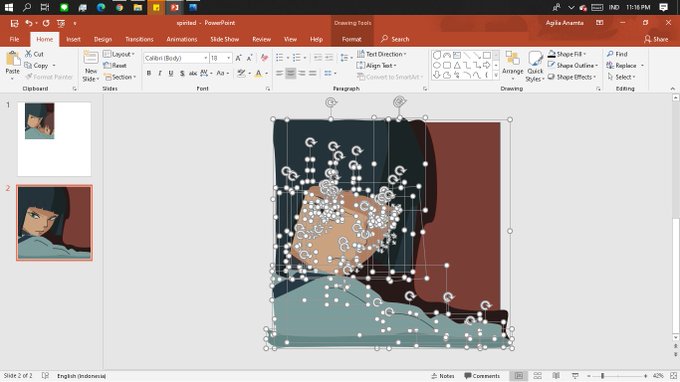
Task: Open the Clipboard pane launcher
Action: (x=75, y=88)
